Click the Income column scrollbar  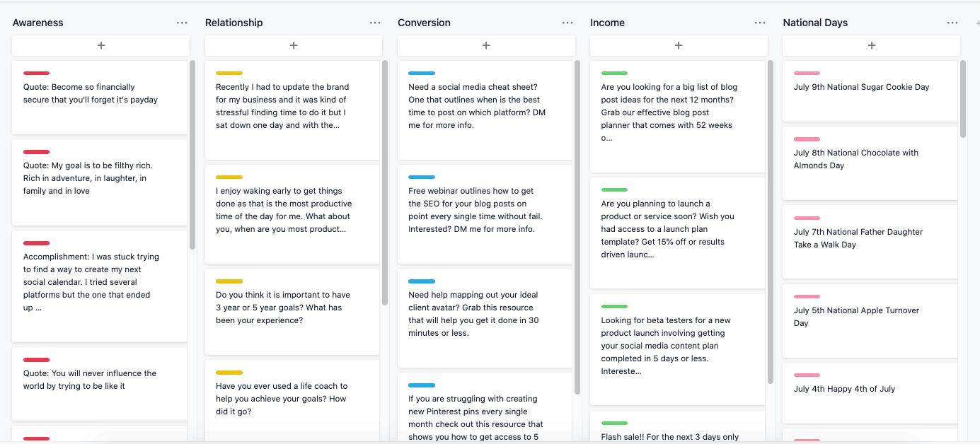(771, 222)
